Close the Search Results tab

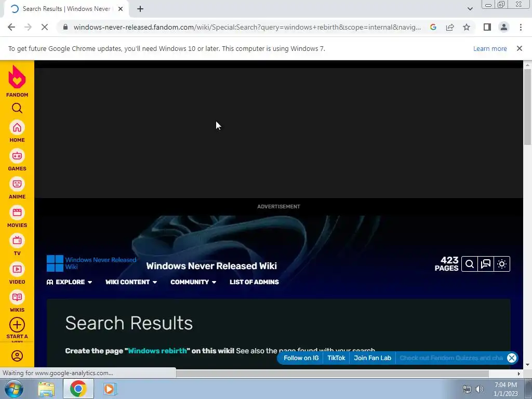point(121,9)
